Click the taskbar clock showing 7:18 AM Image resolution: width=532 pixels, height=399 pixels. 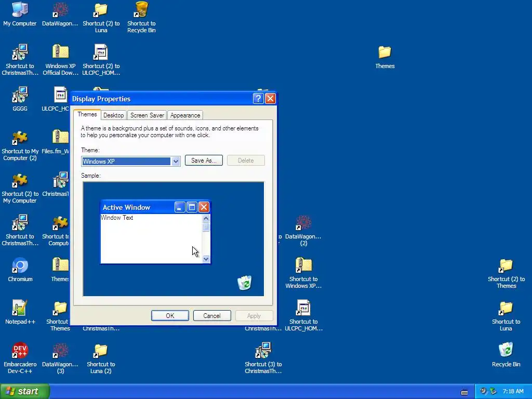tap(513, 391)
